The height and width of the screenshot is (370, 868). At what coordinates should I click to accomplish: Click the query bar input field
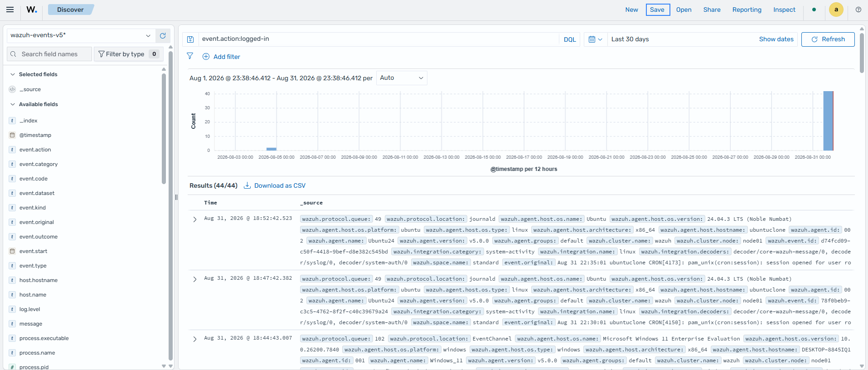pyautogui.click(x=379, y=39)
